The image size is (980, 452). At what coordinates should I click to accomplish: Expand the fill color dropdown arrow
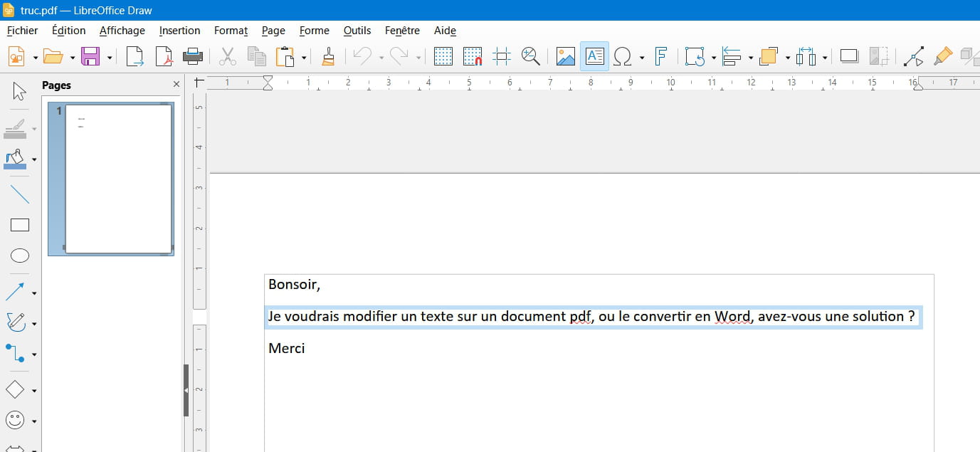(x=34, y=159)
